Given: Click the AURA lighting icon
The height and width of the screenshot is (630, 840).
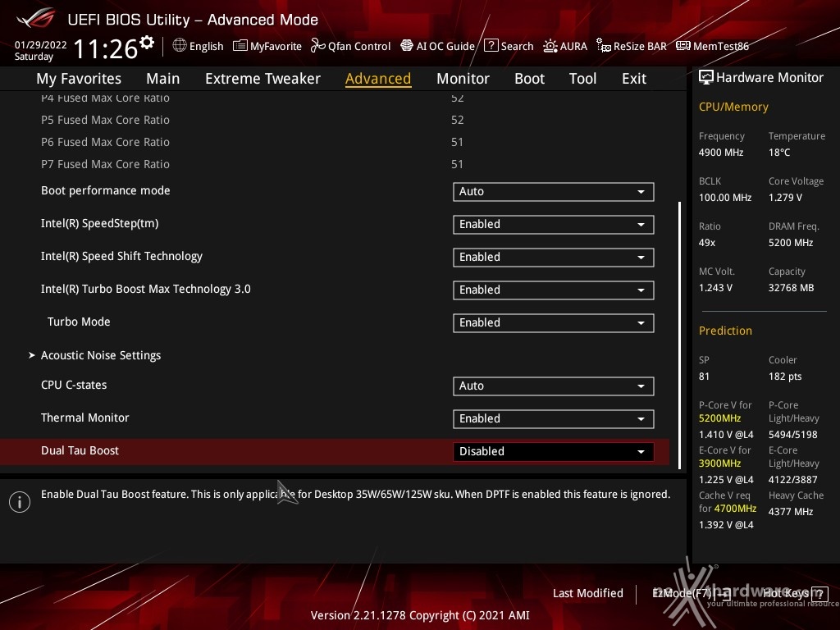Looking at the screenshot, I should tap(550, 46).
